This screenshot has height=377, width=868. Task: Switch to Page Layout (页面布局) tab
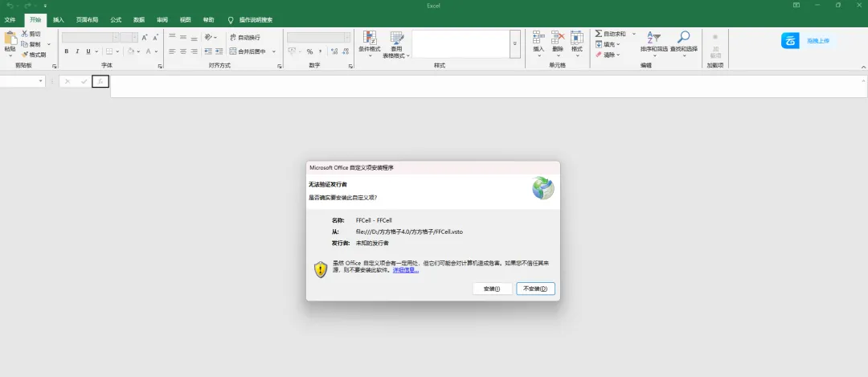click(87, 20)
